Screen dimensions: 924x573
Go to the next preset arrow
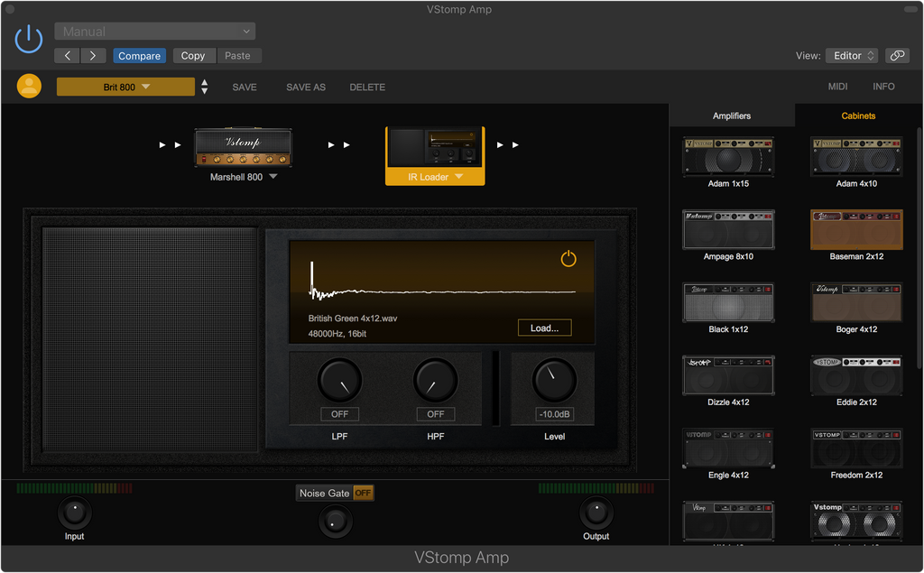[x=93, y=56]
